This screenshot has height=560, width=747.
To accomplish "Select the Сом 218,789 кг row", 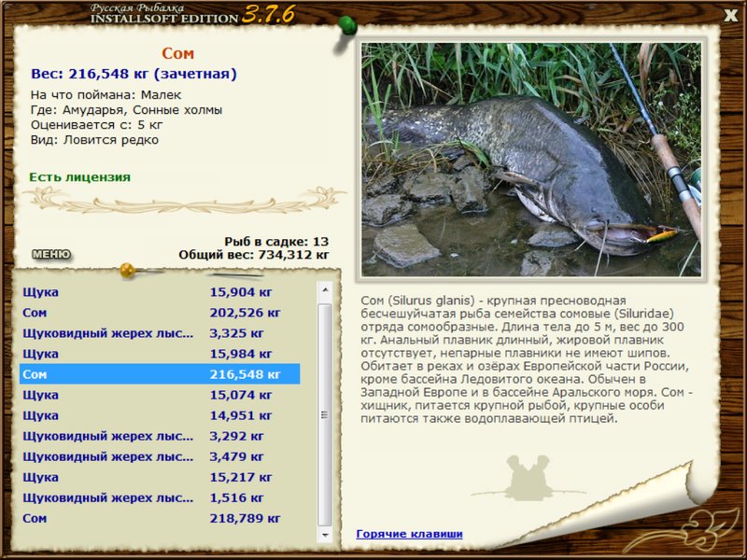I will [x=160, y=518].
